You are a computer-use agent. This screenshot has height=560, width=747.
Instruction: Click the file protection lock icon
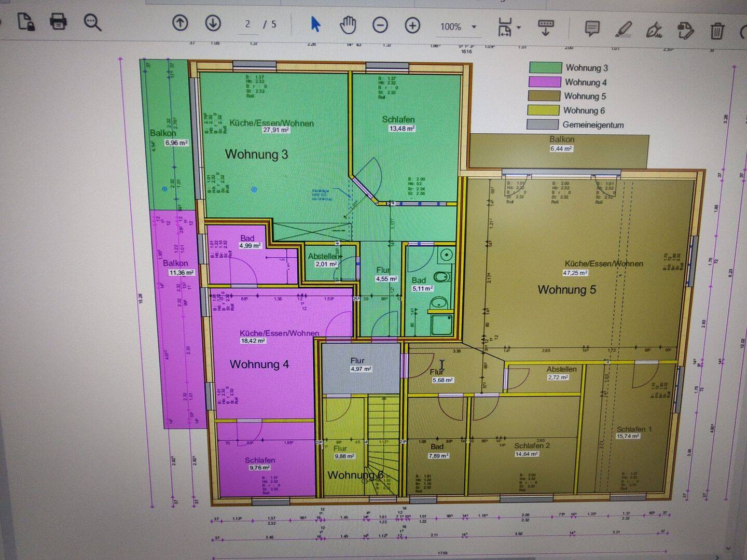(25, 22)
